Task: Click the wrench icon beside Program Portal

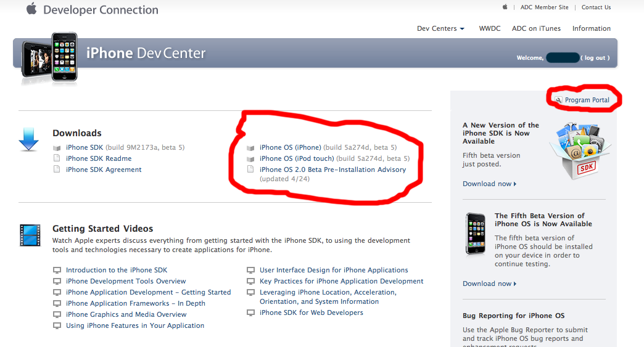Action: [x=559, y=100]
